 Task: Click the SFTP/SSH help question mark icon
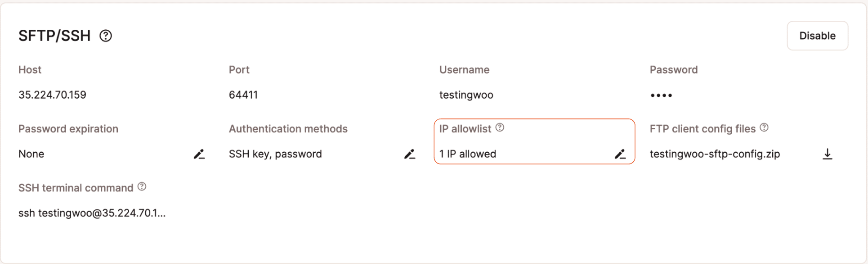click(106, 36)
